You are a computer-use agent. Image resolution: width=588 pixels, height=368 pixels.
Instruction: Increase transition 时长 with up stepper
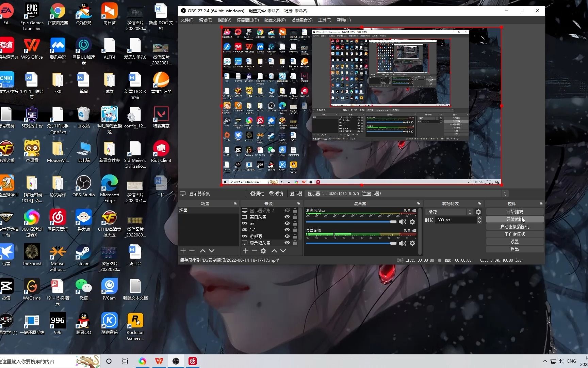pos(479,218)
